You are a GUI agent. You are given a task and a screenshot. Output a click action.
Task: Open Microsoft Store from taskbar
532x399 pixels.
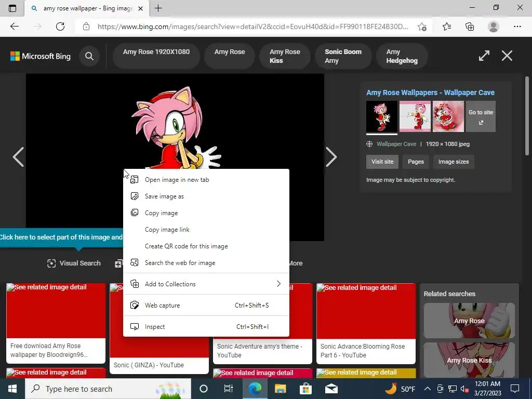[305, 389]
